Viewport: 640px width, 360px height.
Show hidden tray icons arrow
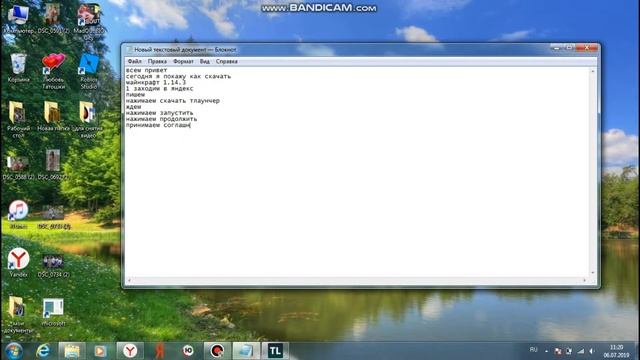click(x=547, y=351)
